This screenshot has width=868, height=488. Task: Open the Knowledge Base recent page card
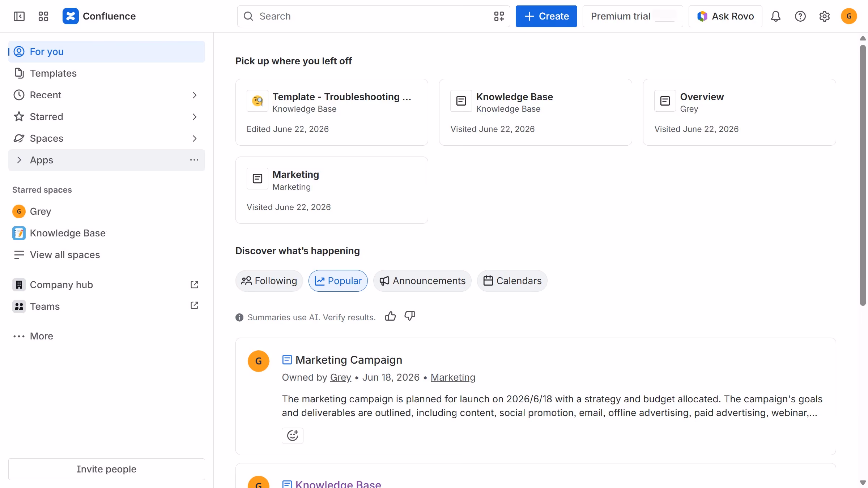point(536,112)
